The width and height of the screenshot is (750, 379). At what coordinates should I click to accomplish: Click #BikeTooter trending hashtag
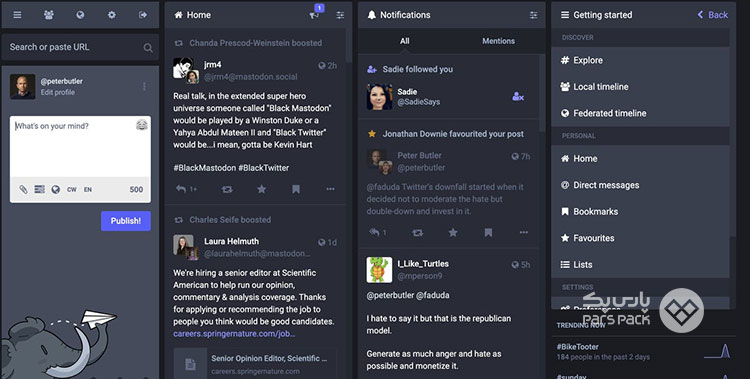(577, 347)
